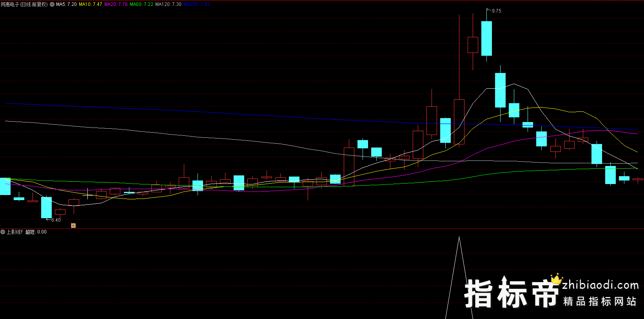Click the 9.75 high price label
This screenshot has height=319, width=644.
click(496, 11)
